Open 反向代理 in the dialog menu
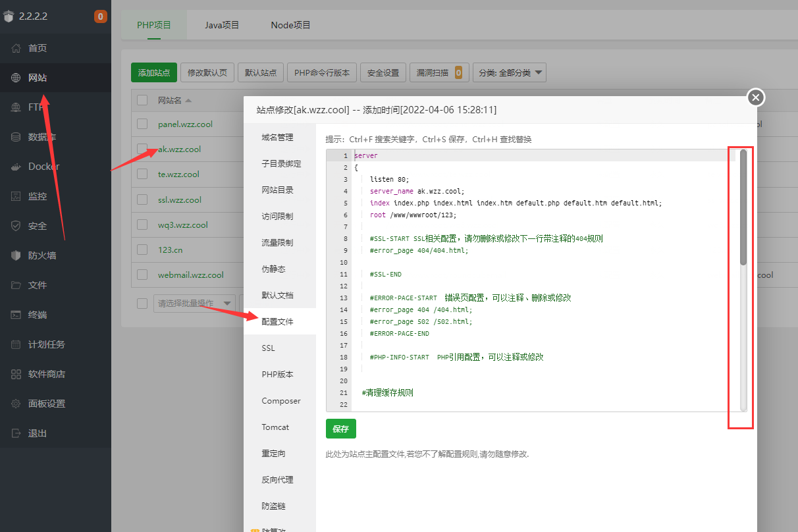The width and height of the screenshot is (798, 532). click(x=280, y=480)
